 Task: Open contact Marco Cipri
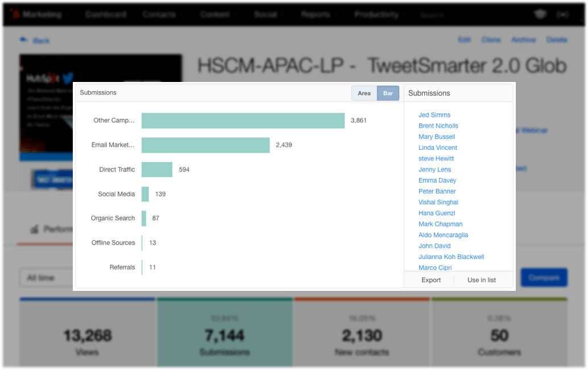pos(435,267)
